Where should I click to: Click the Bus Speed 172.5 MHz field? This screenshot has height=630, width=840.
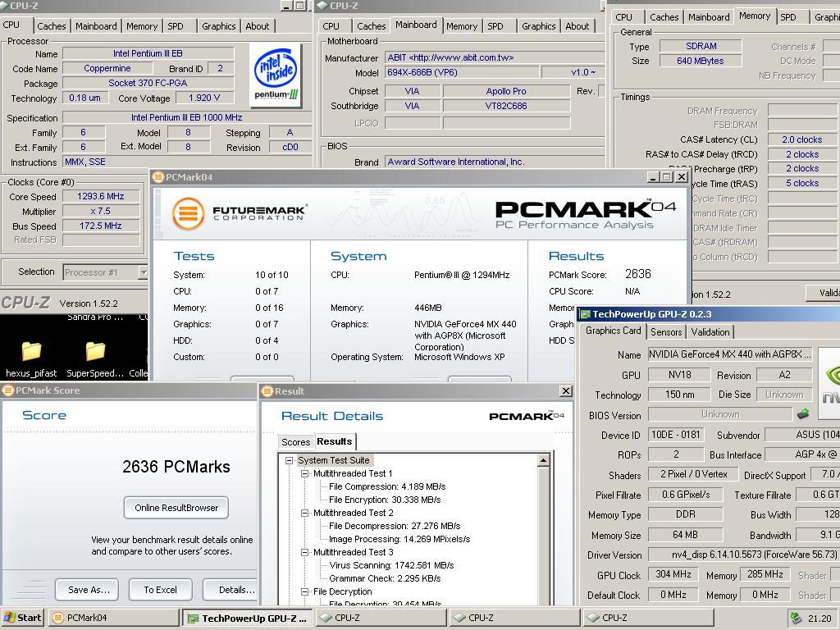click(101, 226)
